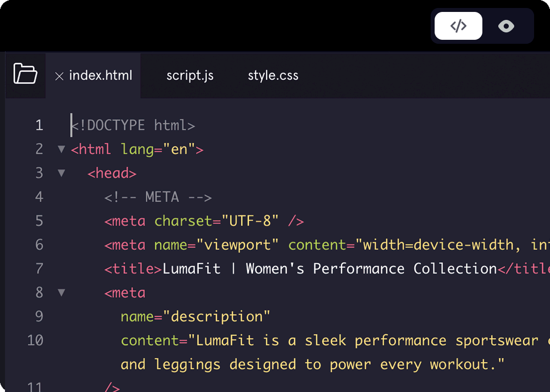
Task: Collapse the multi-line meta tag on line 8
Action: (x=61, y=292)
